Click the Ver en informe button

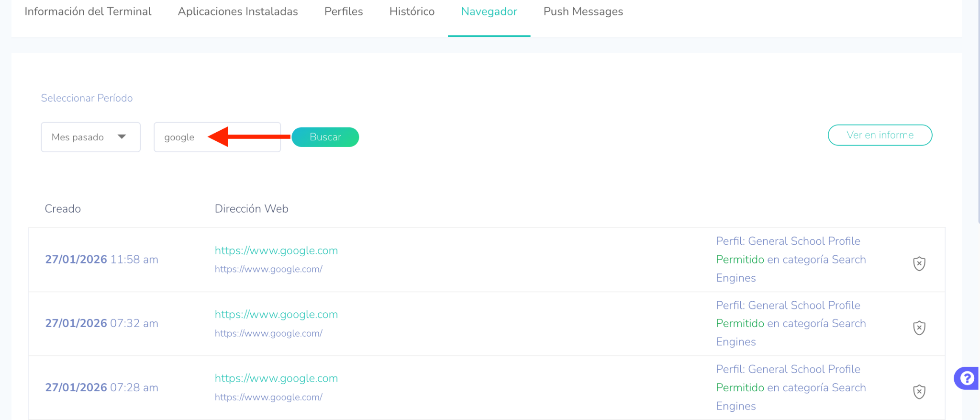880,135
